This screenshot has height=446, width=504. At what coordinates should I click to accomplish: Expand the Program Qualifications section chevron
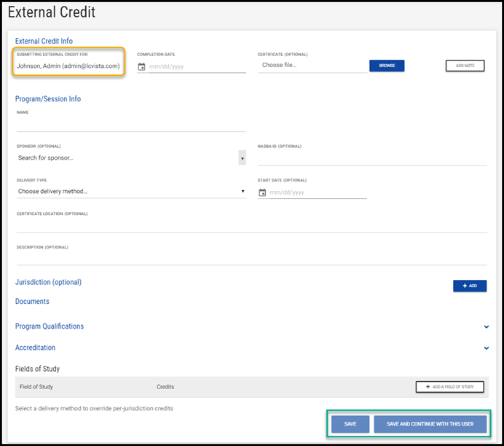pyautogui.click(x=487, y=327)
